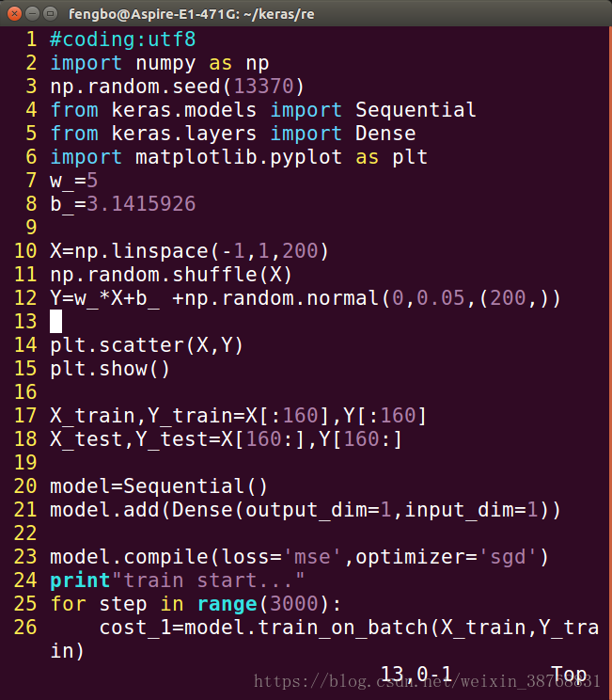Click the terminal title text fengbo@Aspire-E1-471G
The image size is (612, 700).
pos(154,14)
